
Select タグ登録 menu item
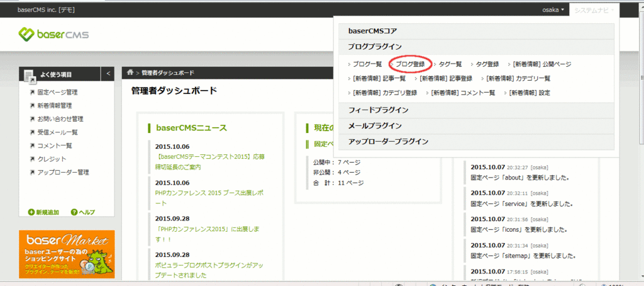coord(487,64)
